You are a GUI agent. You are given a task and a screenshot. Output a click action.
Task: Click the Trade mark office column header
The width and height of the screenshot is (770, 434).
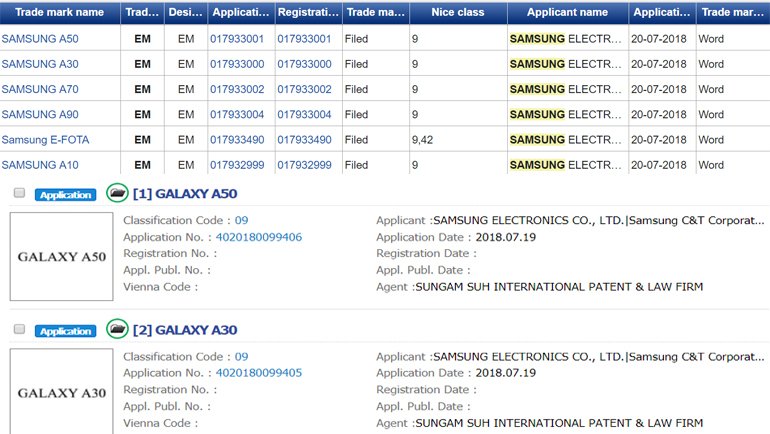142,12
